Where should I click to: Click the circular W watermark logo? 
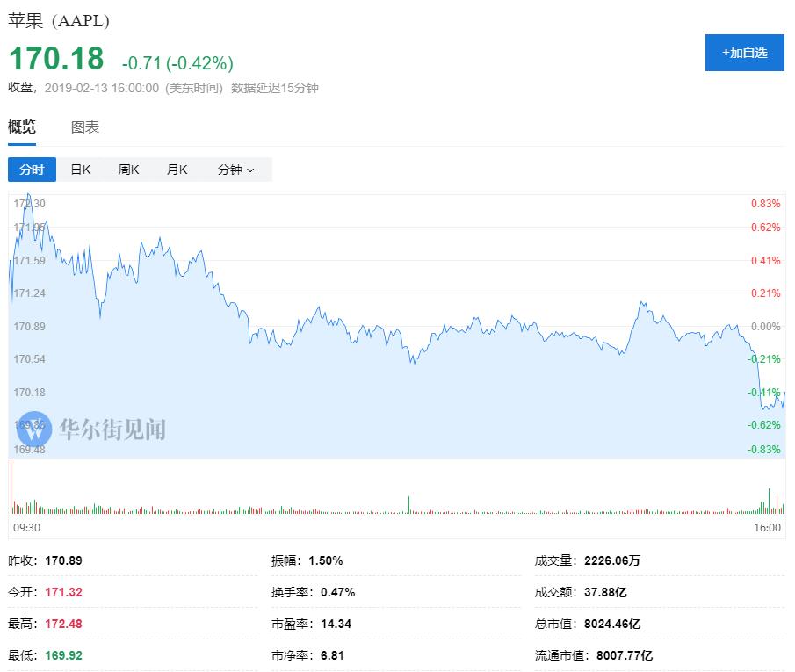click(34, 429)
